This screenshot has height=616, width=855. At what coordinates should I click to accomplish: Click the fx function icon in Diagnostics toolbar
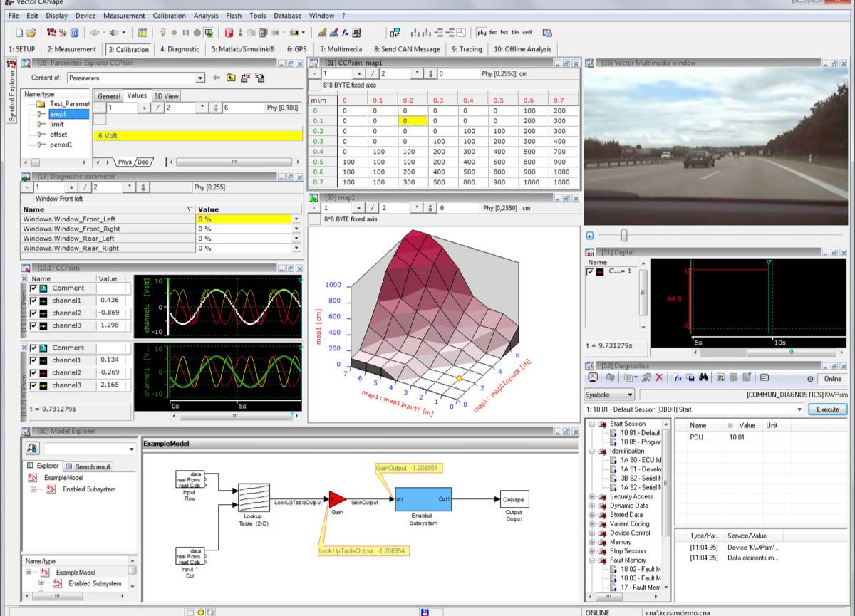pyautogui.click(x=678, y=378)
